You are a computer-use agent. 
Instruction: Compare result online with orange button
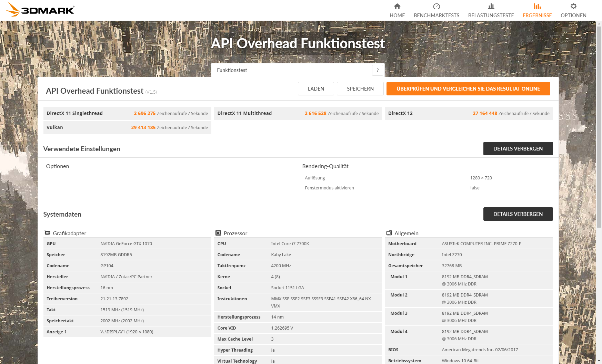pos(468,89)
